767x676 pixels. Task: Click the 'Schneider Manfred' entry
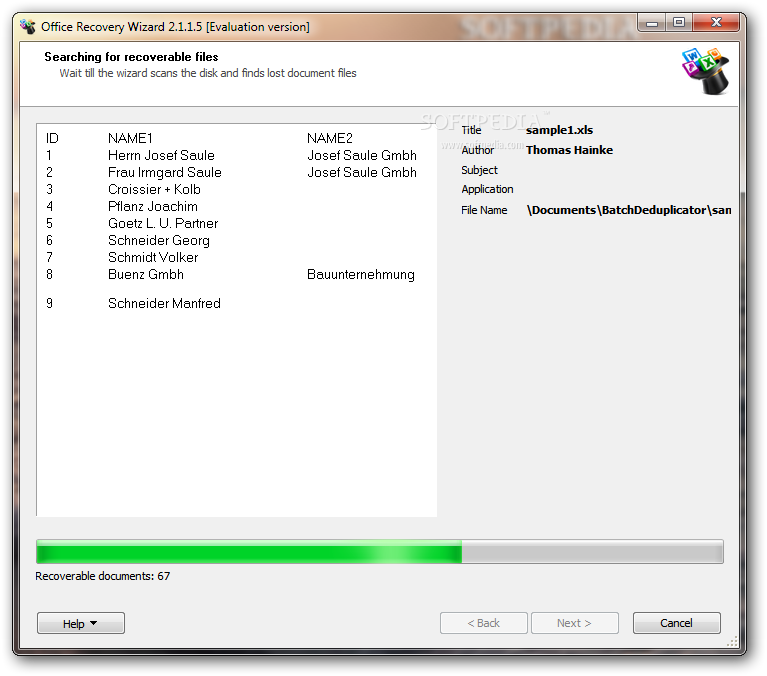[164, 303]
